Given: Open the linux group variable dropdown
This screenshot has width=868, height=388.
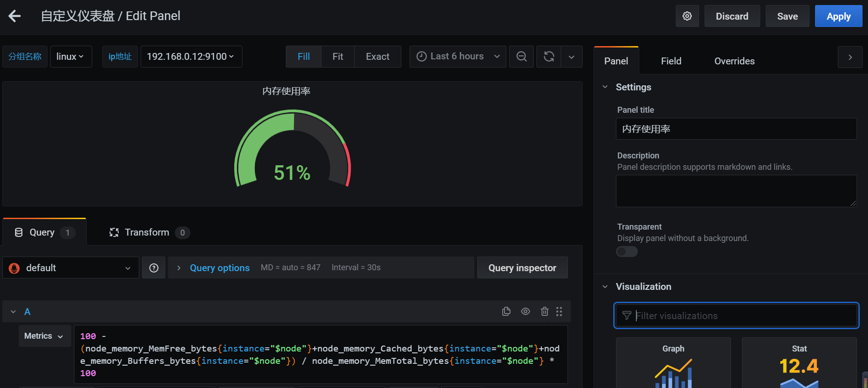Looking at the screenshot, I should click(71, 57).
